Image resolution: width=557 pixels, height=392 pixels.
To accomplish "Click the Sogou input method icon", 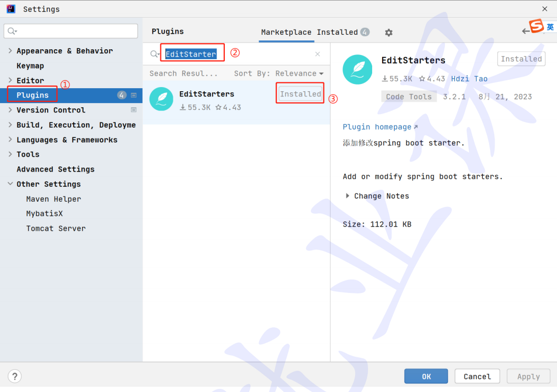I will (x=536, y=26).
